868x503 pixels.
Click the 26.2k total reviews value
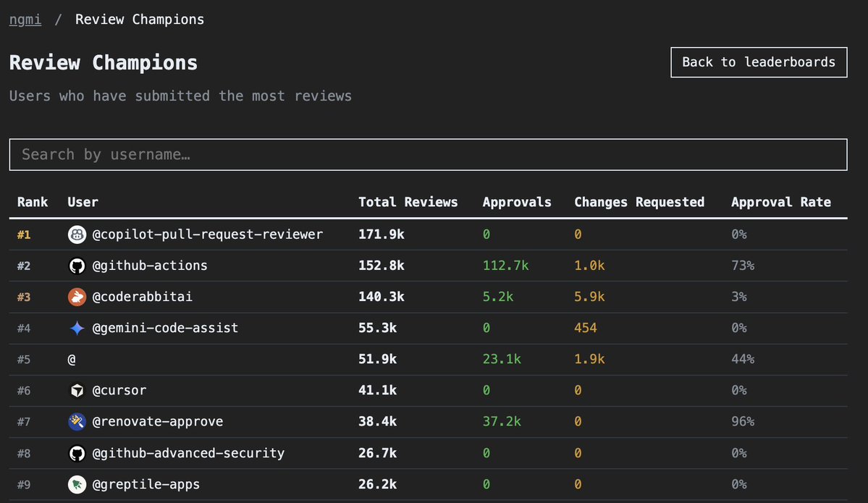[378, 484]
